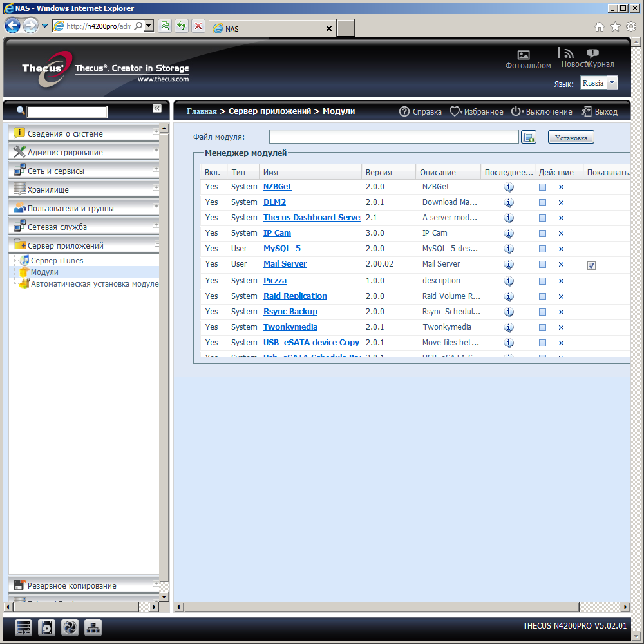Open RAID status icon in bottom bar
644x644 pixels.
23,627
